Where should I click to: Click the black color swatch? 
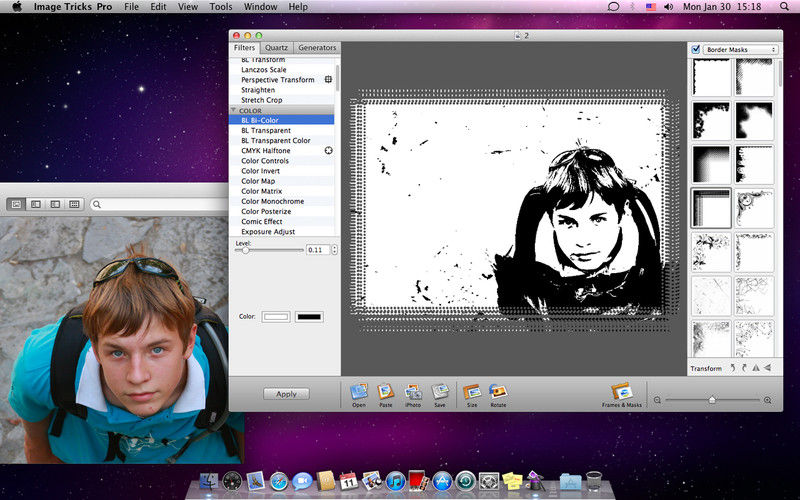tap(309, 317)
